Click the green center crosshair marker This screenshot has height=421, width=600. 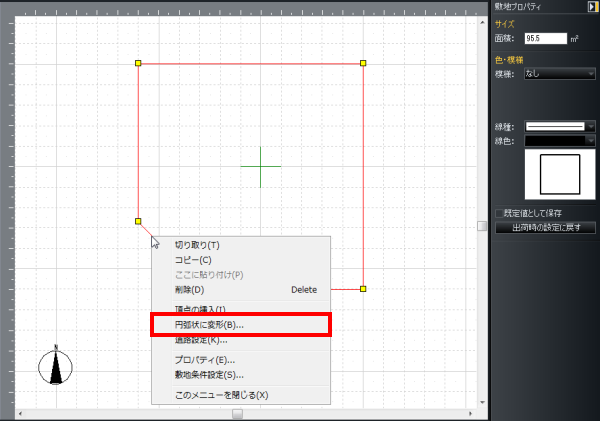pos(260,165)
